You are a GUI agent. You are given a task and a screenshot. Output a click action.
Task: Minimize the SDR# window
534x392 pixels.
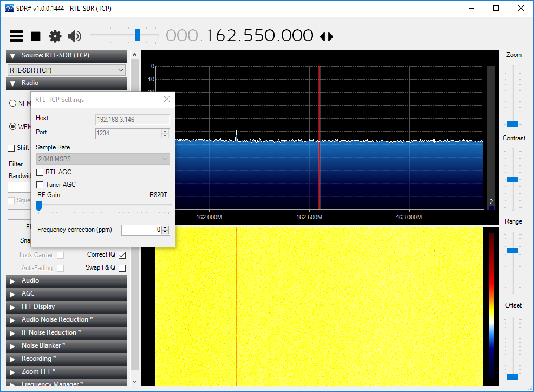click(x=472, y=8)
